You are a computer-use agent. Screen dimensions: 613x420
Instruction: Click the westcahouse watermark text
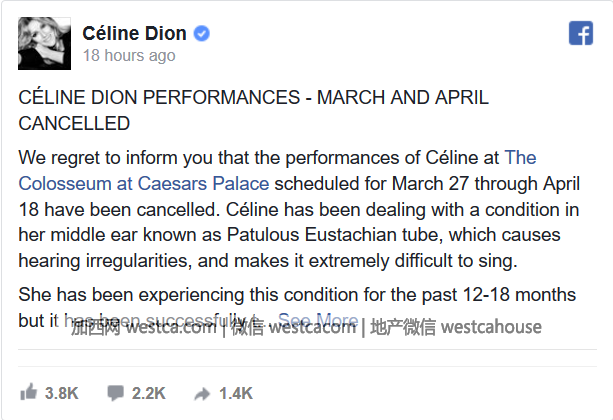(490, 327)
